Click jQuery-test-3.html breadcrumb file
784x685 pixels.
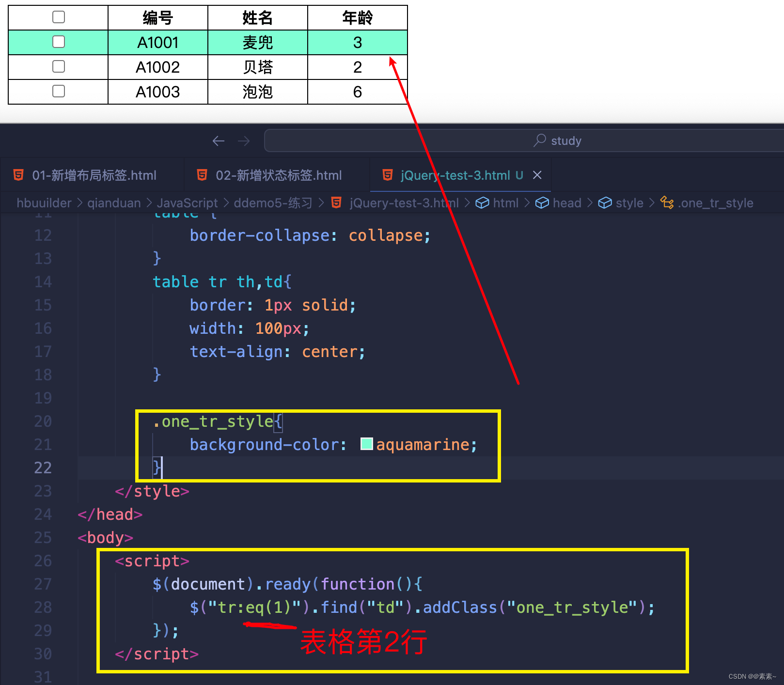(x=404, y=203)
